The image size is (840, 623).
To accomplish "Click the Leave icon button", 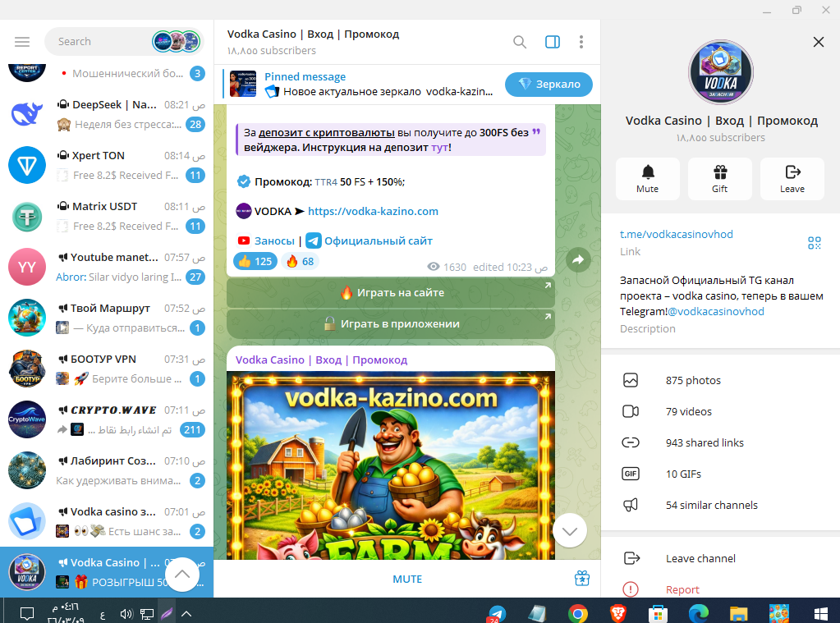I will tap(792, 179).
